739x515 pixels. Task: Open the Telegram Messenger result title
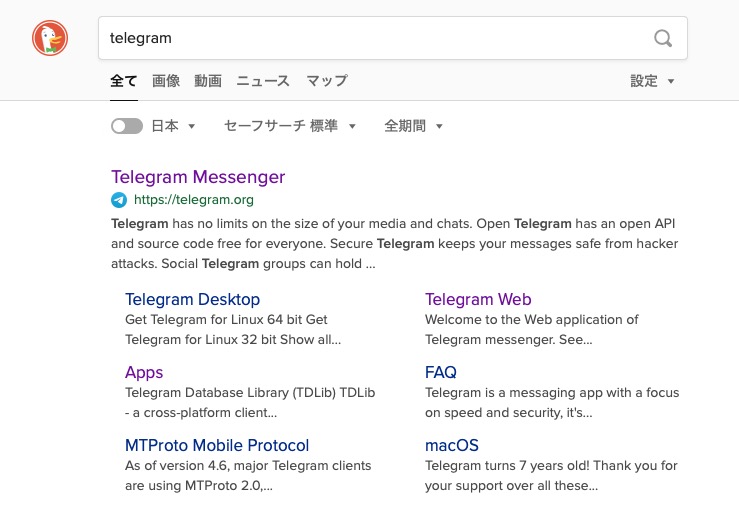click(x=198, y=177)
